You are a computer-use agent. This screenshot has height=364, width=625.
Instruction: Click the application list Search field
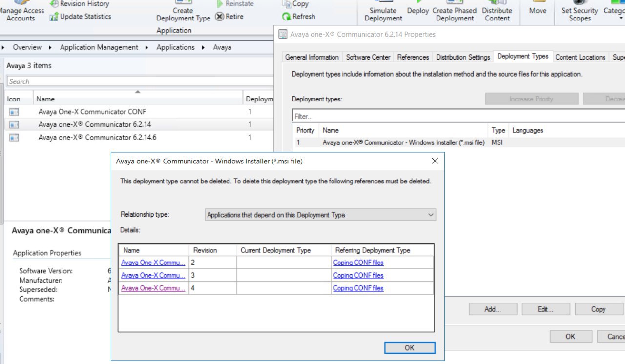click(x=140, y=81)
